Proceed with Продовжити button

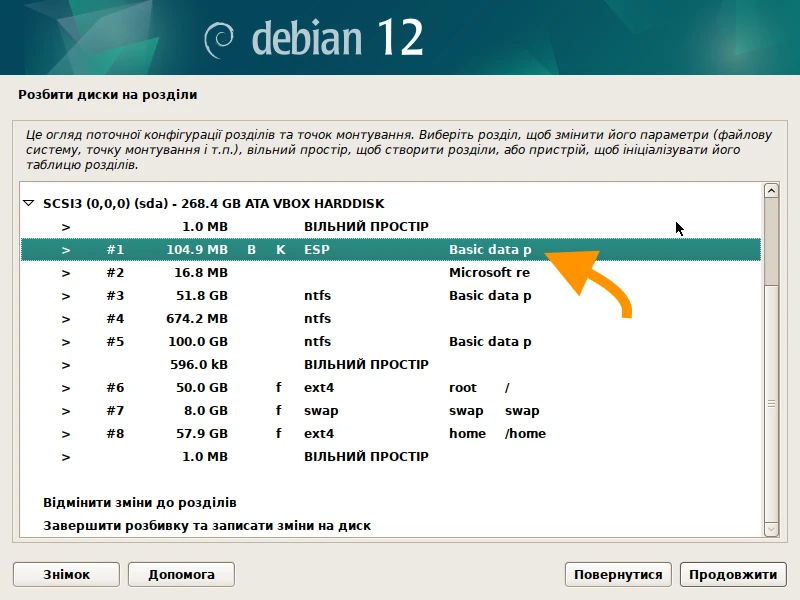coord(733,574)
